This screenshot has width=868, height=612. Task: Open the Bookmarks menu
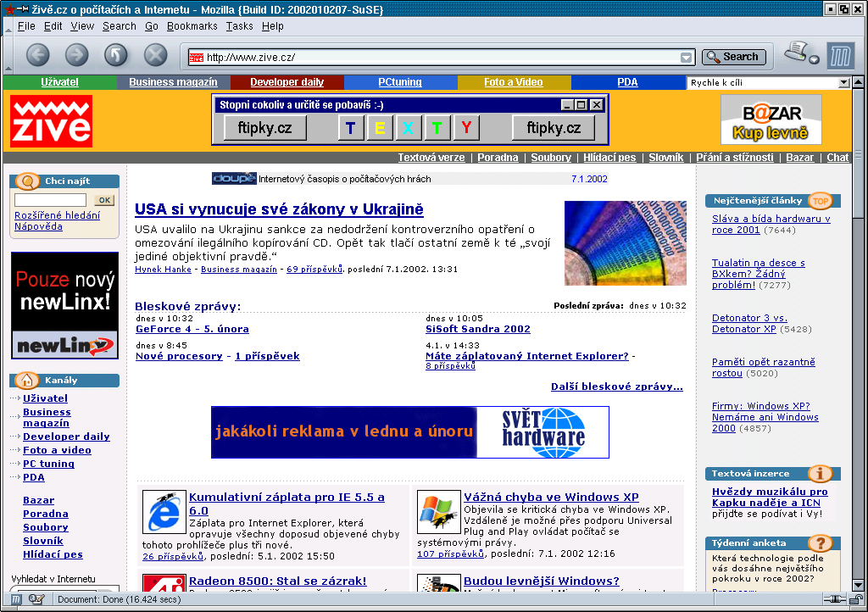click(192, 26)
